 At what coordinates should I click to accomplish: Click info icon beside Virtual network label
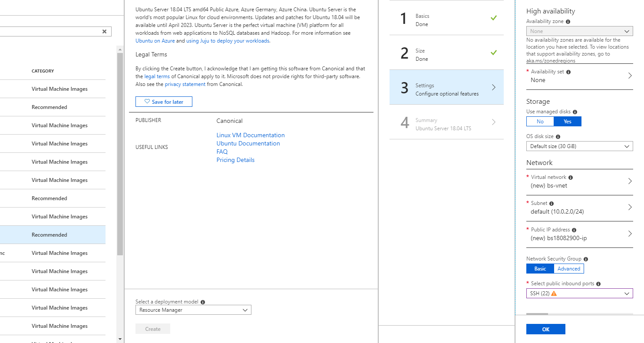click(x=571, y=178)
